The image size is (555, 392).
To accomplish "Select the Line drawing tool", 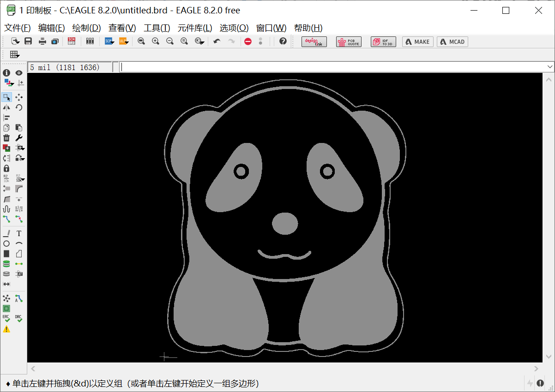I will [6, 233].
